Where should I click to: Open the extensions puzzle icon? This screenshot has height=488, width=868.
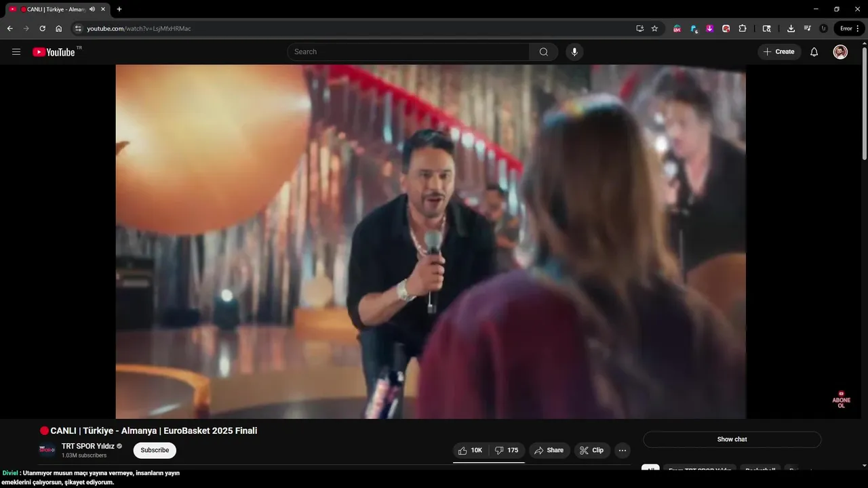coord(743,28)
